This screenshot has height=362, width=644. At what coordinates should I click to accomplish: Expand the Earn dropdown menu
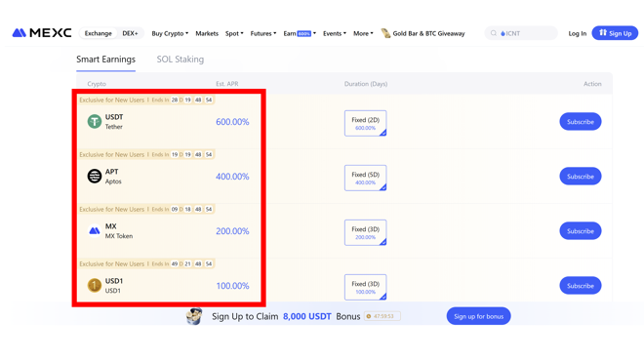coord(300,33)
